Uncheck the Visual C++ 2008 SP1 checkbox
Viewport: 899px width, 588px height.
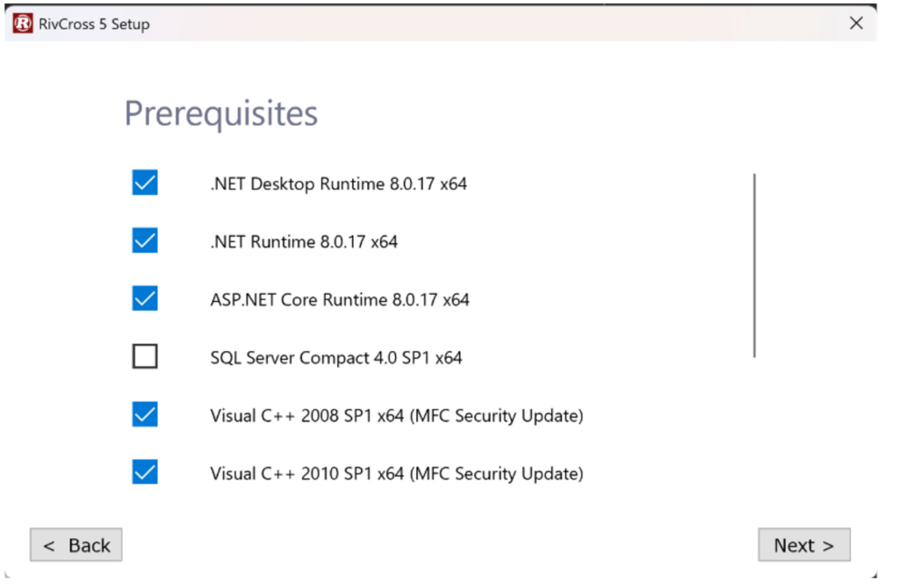pyautogui.click(x=145, y=414)
